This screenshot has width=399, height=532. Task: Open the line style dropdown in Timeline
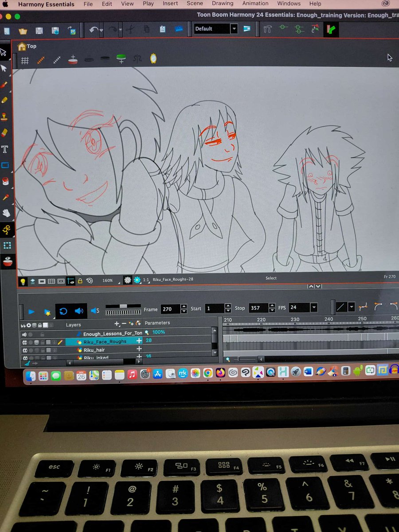point(352,307)
